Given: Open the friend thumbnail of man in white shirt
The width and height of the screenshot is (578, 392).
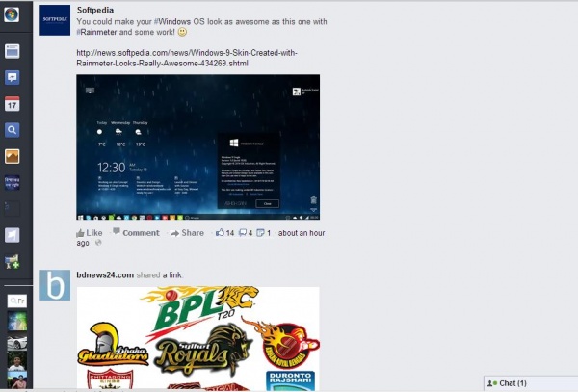Looking at the screenshot, I should point(17,361).
